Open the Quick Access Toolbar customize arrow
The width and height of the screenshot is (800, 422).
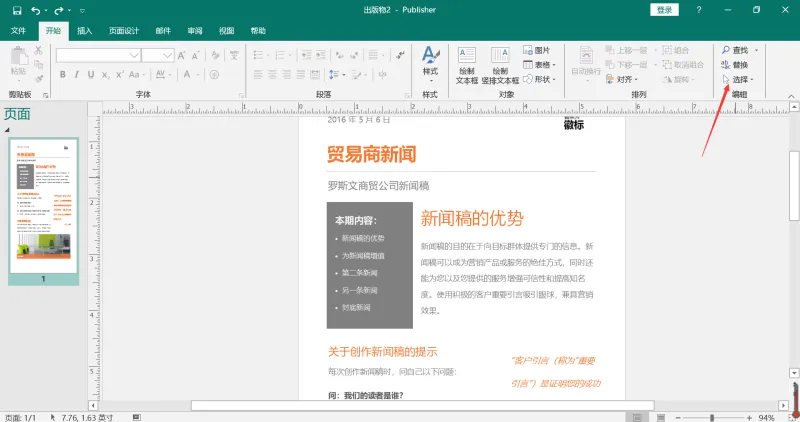82,11
